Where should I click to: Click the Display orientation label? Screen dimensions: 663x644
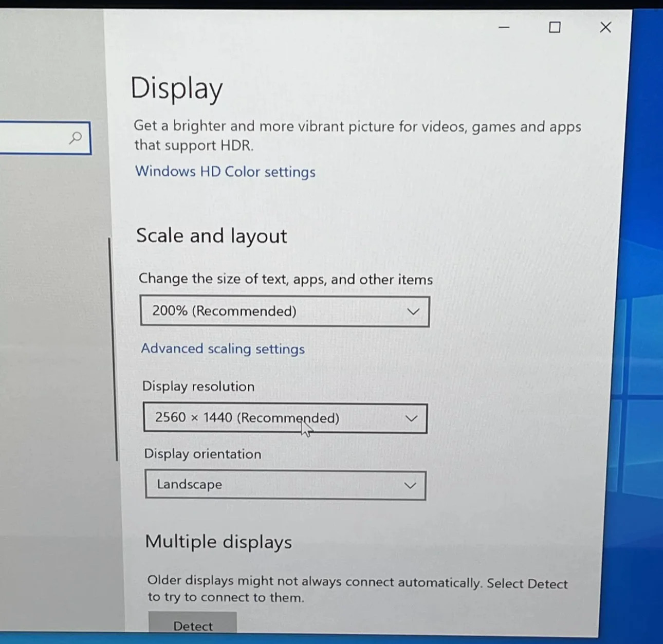tap(202, 454)
